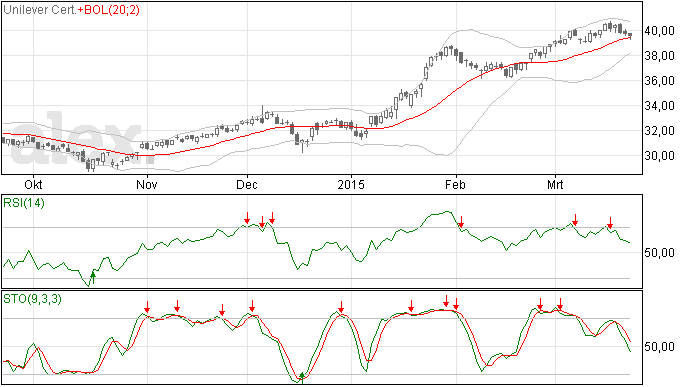Click the 'Unilever Cert.' chart title

pos(40,10)
